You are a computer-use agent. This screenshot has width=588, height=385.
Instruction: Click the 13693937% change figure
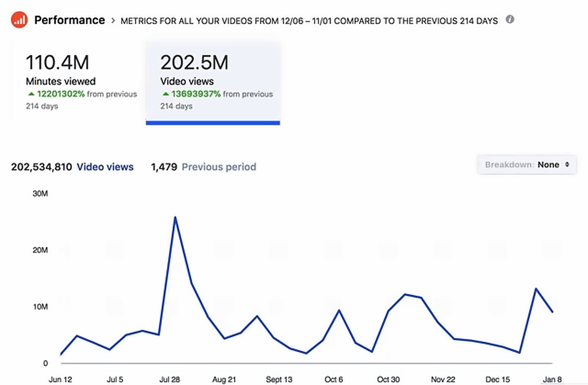point(196,94)
